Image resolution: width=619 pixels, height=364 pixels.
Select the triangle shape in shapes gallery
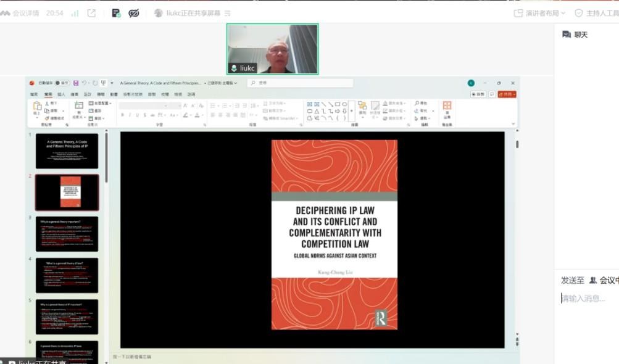point(317,111)
